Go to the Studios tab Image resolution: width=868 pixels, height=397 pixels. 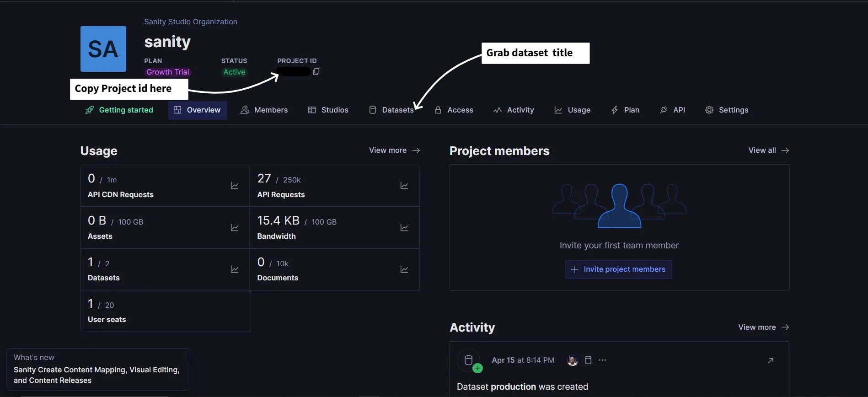coord(328,110)
